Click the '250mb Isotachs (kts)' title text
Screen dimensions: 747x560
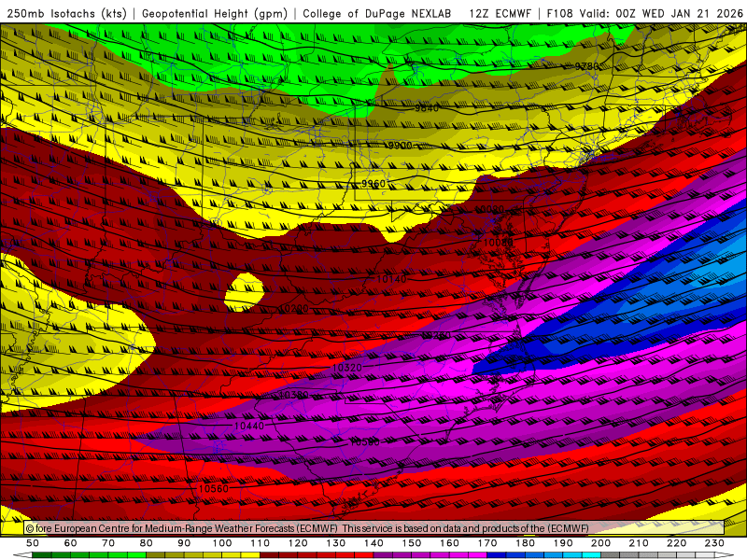pos(66,14)
